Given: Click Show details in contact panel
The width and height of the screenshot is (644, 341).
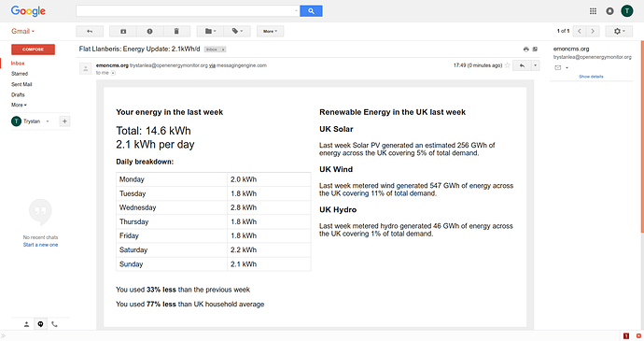Looking at the screenshot, I should click(591, 77).
